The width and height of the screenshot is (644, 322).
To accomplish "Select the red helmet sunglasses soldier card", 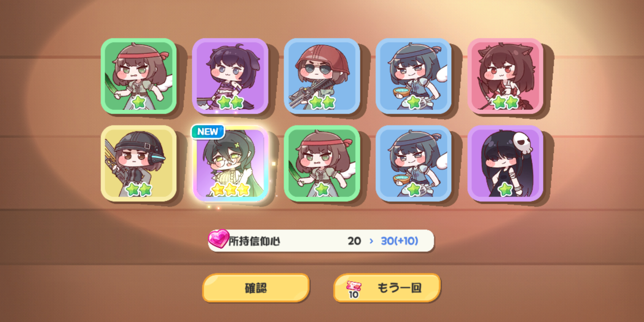I will pos(322,76).
